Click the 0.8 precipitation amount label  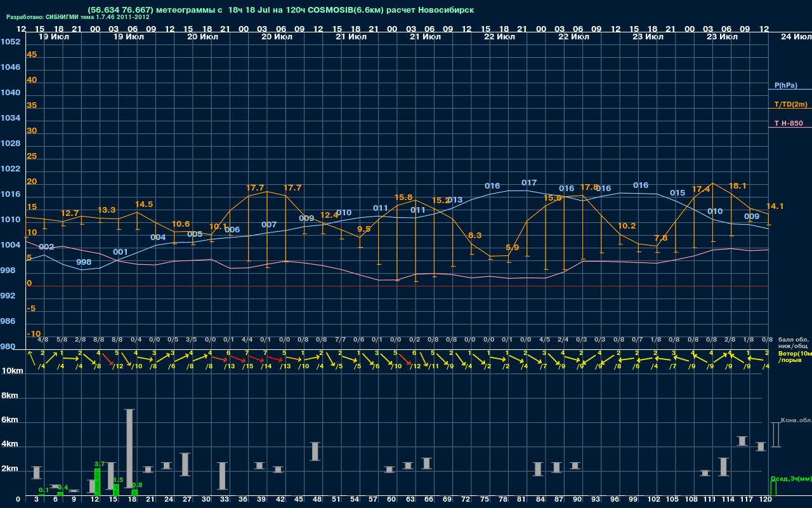pos(137,485)
